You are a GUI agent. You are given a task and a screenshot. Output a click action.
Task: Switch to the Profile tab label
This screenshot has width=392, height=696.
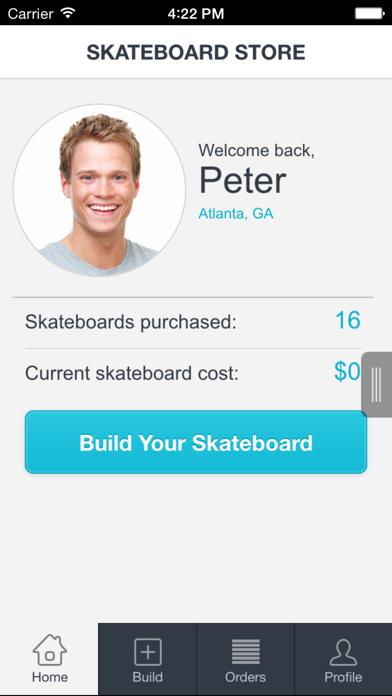[x=343, y=677]
